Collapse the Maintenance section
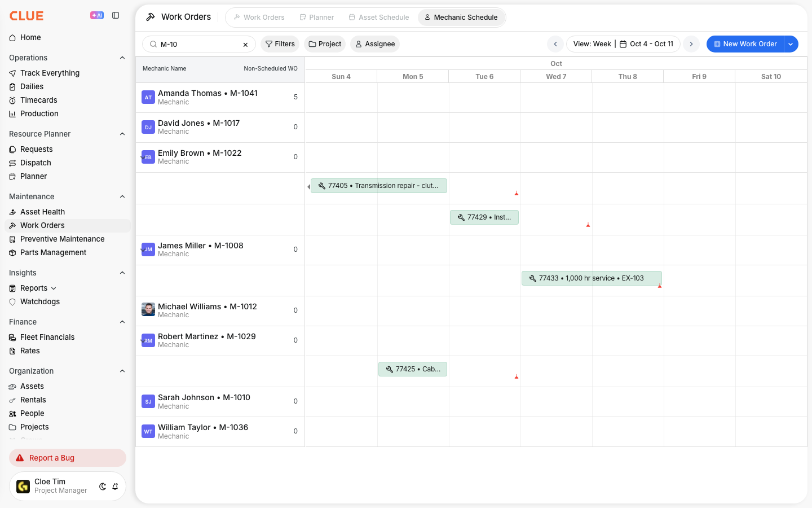The width and height of the screenshot is (812, 508). [122, 196]
